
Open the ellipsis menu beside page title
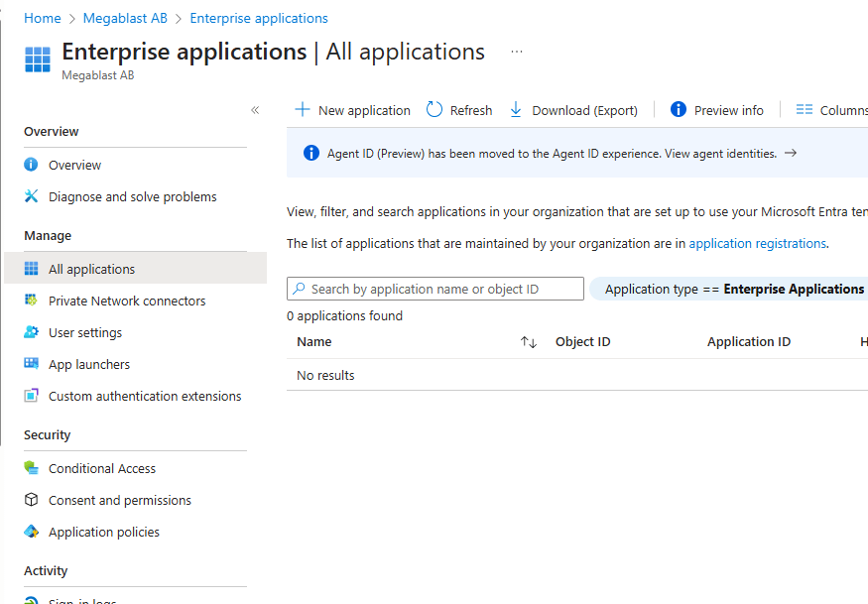(x=517, y=52)
